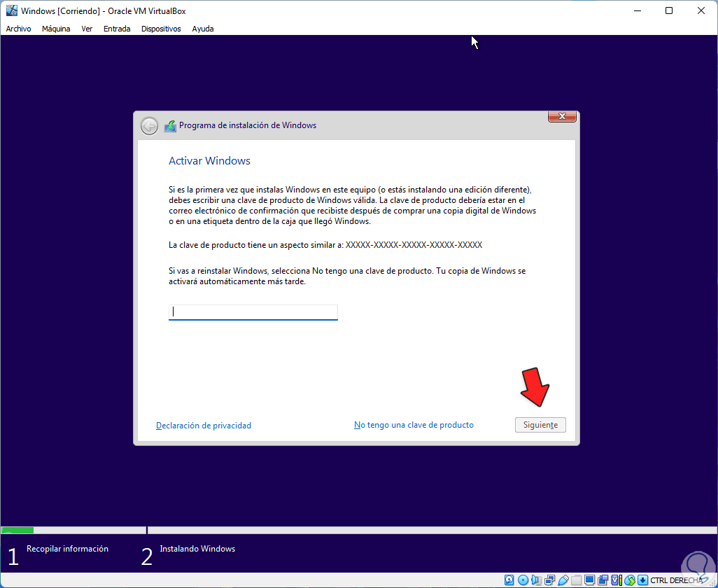The image size is (718, 588).
Task: Open Declaración de privacidad link
Action: tap(204, 426)
